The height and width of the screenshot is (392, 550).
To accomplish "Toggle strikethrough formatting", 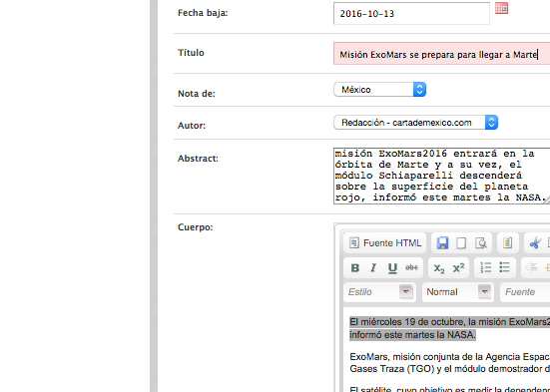I will pyautogui.click(x=411, y=268).
